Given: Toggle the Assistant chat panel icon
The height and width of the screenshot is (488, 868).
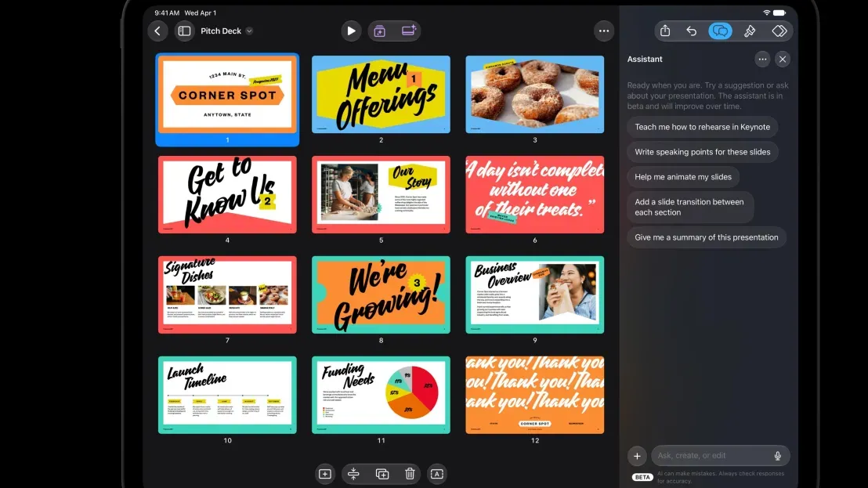Looking at the screenshot, I should 720,31.
